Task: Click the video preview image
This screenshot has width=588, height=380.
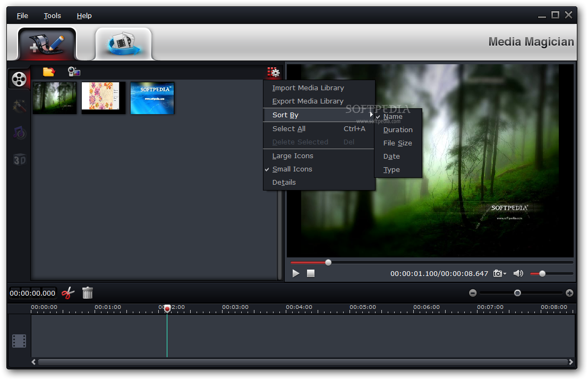Action: click(x=430, y=160)
